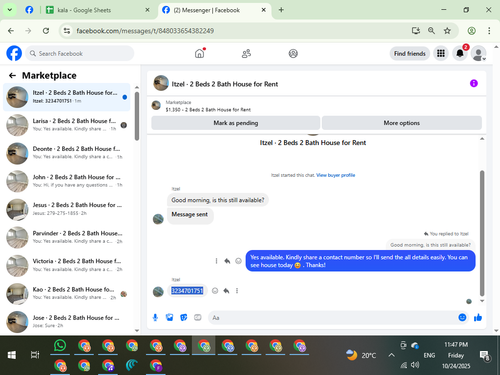This screenshot has width=500, height=375.
Task: Reply to the 3234701751 message
Action: click(226, 291)
